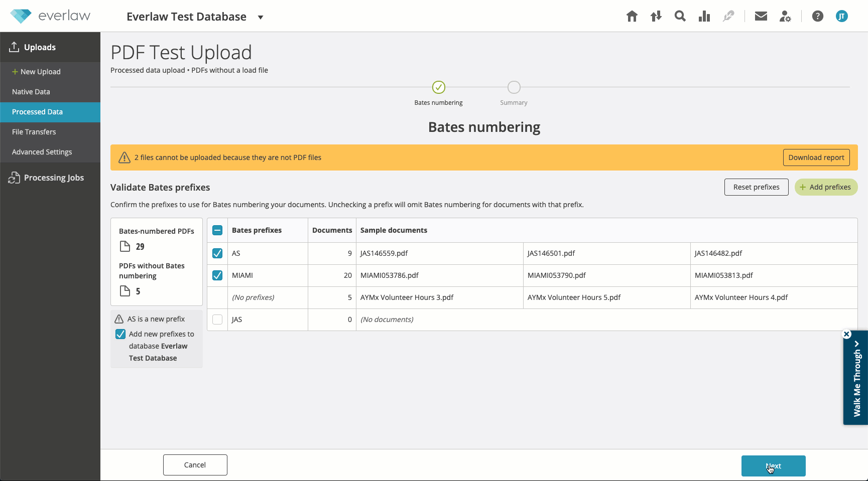Open the messages envelope icon
The width and height of the screenshot is (868, 481).
pos(761,17)
